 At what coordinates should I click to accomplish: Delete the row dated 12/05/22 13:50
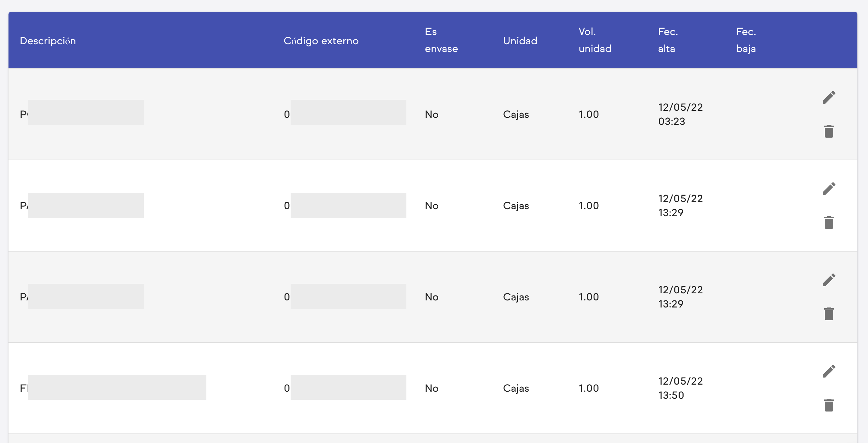[x=829, y=405]
